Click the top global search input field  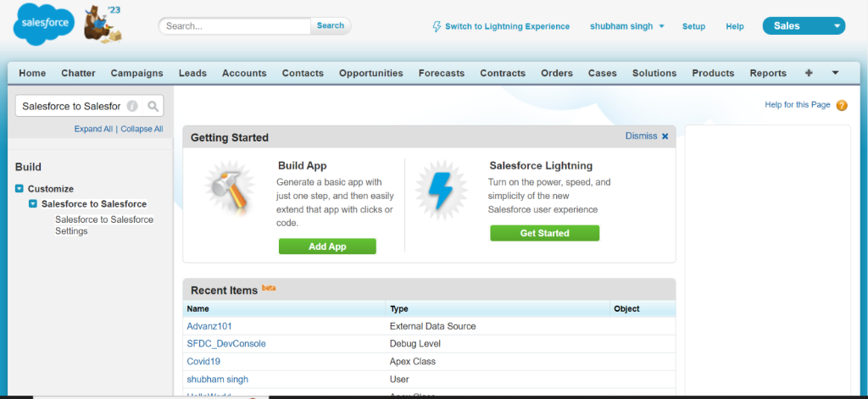235,26
